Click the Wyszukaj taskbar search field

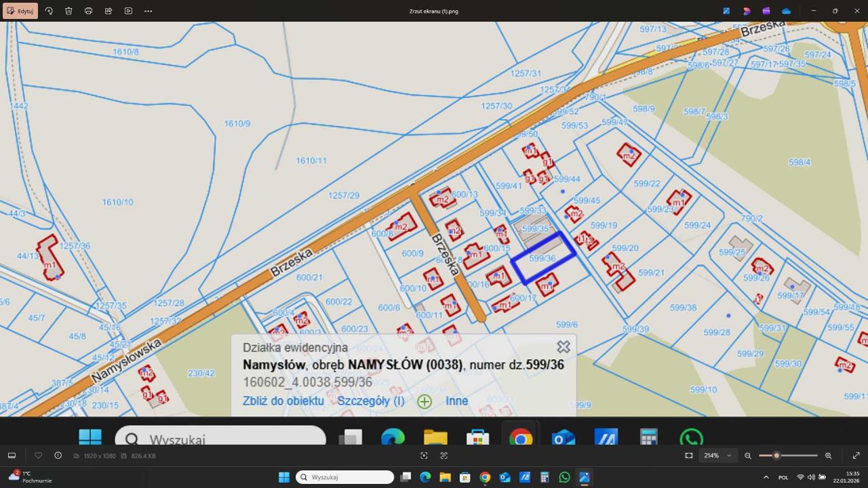pos(344,477)
